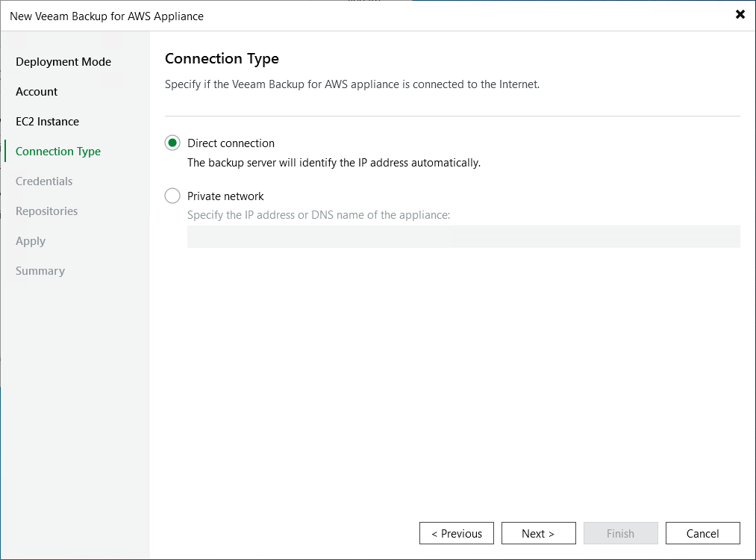Click the Finish button

(x=620, y=533)
